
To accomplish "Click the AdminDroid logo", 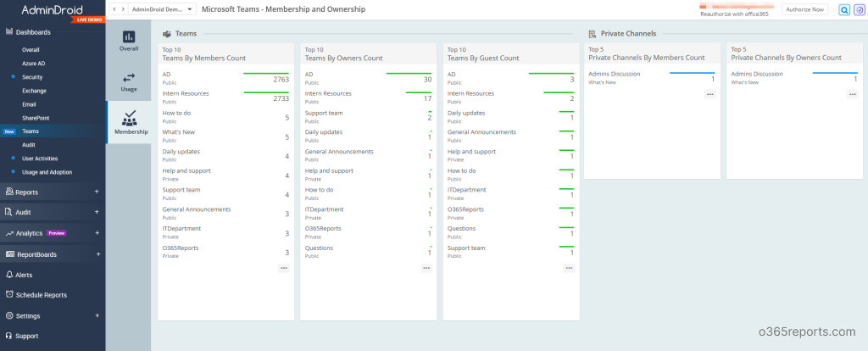I will (52, 10).
